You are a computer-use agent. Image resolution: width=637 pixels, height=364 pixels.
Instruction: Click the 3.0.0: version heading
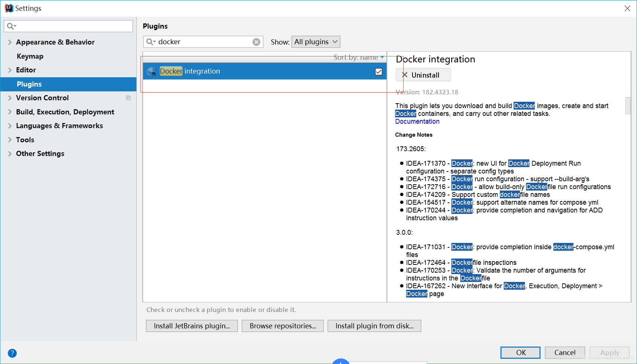pos(404,233)
